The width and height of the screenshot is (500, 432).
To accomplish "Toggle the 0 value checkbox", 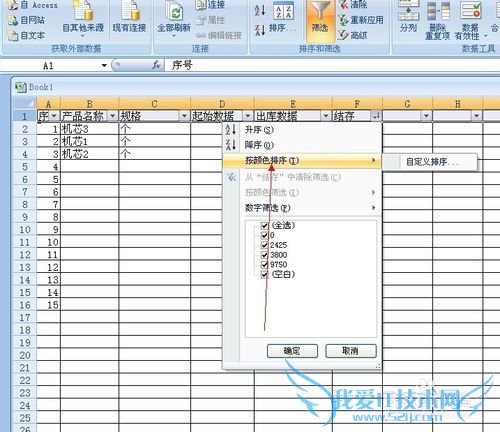I will [264, 235].
